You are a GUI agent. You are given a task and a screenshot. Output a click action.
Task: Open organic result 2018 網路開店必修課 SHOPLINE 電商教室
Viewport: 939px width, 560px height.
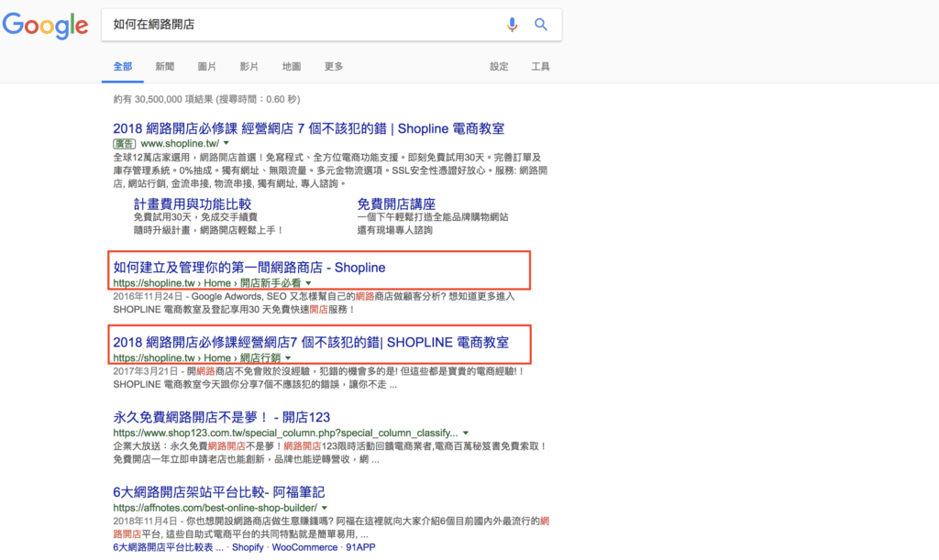tap(311, 342)
